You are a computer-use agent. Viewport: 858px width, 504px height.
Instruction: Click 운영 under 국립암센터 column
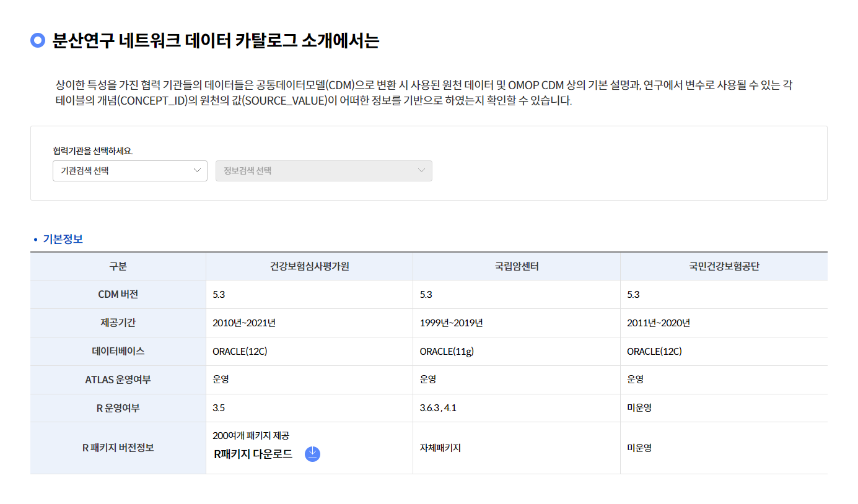point(427,380)
